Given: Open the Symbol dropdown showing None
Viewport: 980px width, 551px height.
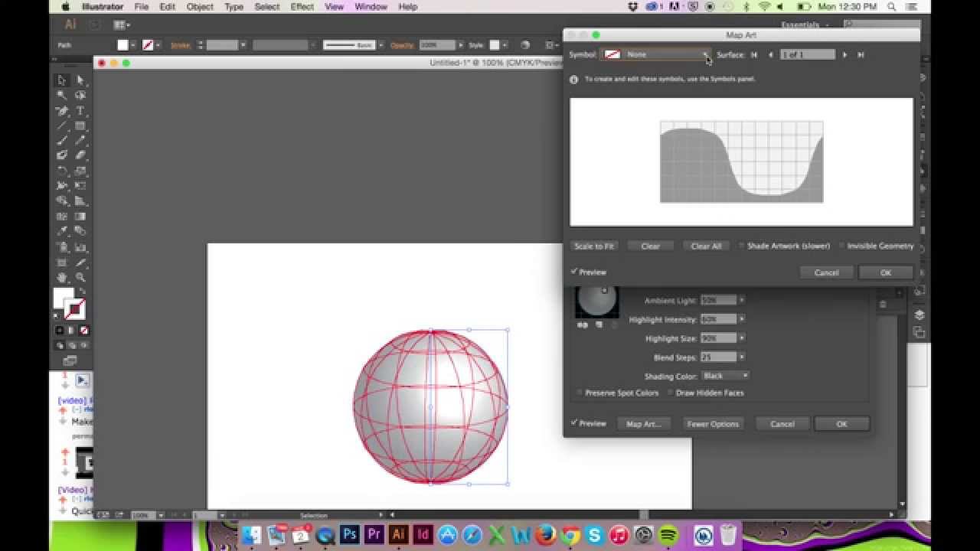Looking at the screenshot, I should (655, 54).
